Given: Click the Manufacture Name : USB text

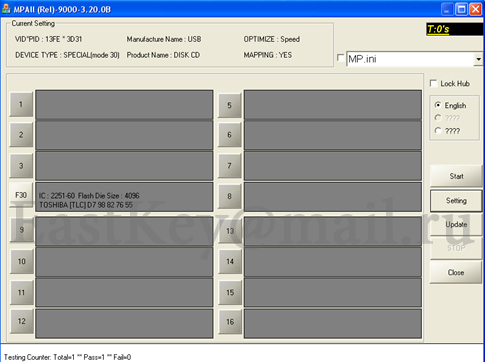Looking at the screenshot, I should coord(164,39).
